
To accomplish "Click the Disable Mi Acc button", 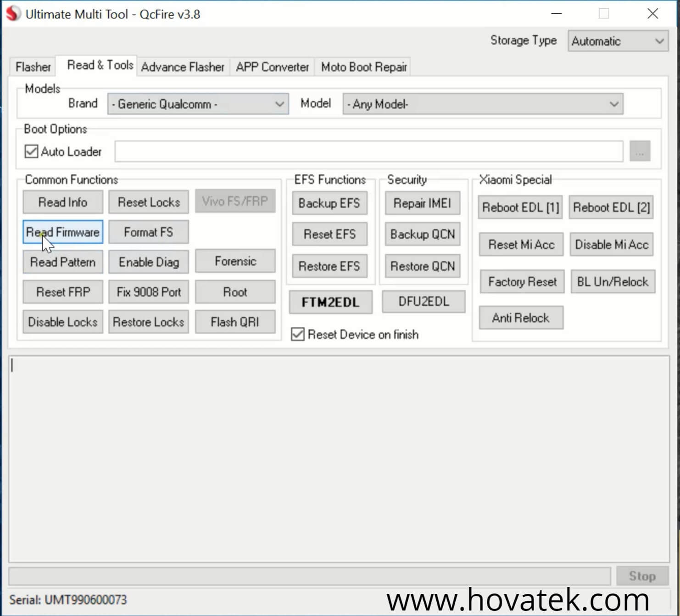I will (612, 245).
